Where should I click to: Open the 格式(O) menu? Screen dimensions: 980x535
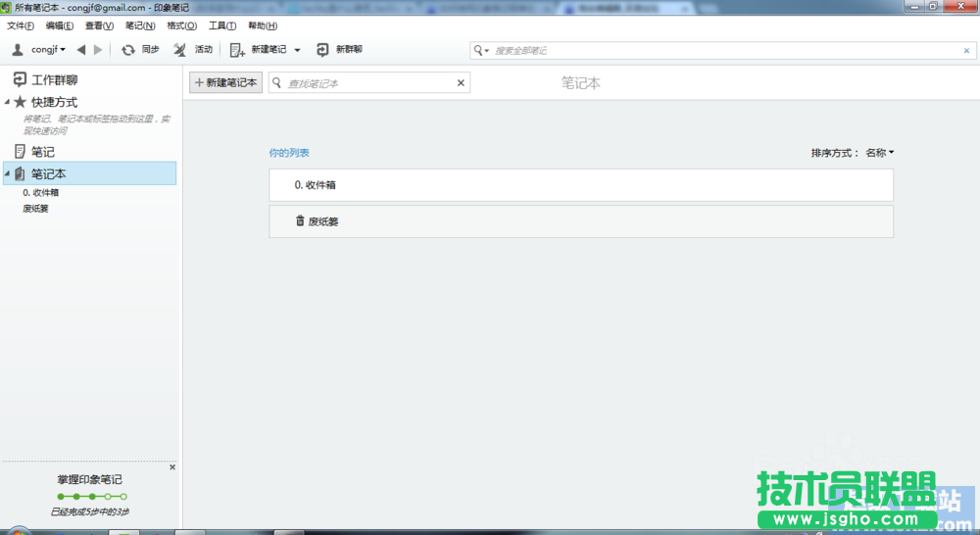coord(182,25)
